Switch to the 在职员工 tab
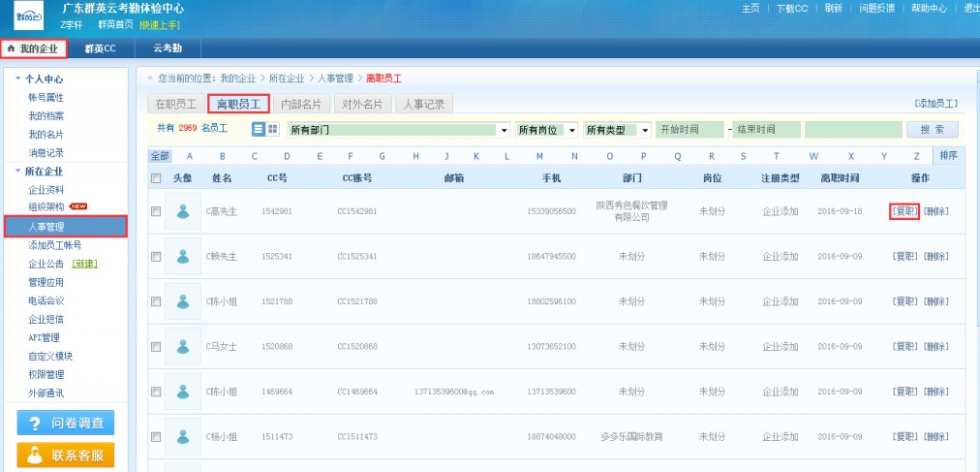The width and height of the screenshot is (980, 472). pyautogui.click(x=176, y=104)
